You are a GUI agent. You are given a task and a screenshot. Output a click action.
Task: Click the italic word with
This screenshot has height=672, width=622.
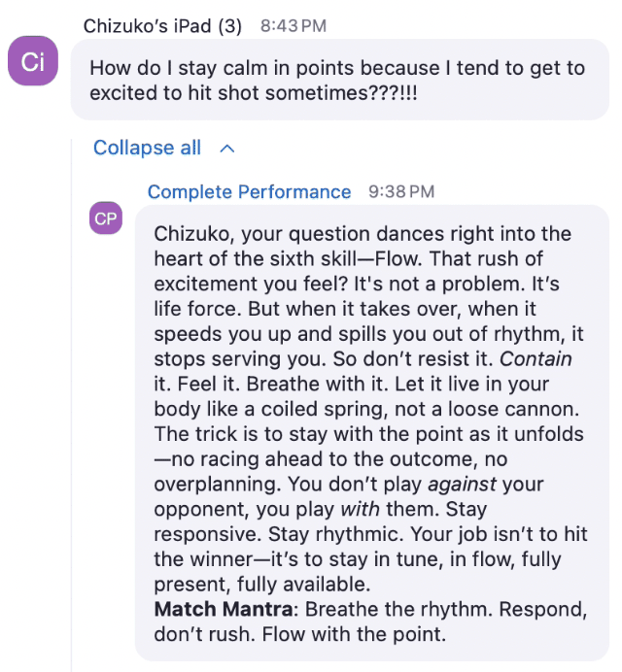(x=361, y=509)
